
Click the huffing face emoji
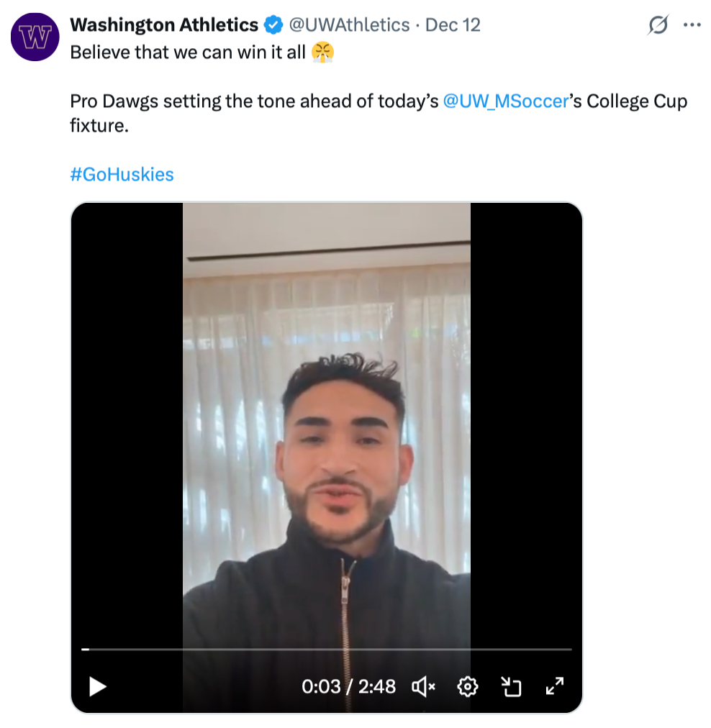point(323,53)
